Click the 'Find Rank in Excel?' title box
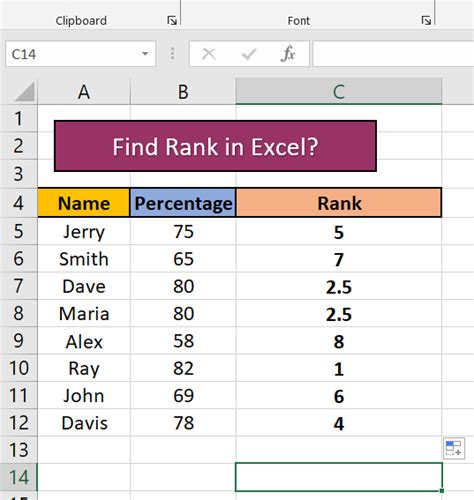474x500 pixels. pos(215,146)
